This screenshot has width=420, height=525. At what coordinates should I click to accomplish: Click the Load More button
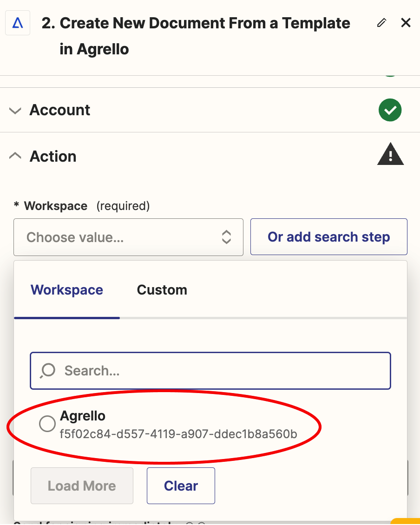(82, 486)
